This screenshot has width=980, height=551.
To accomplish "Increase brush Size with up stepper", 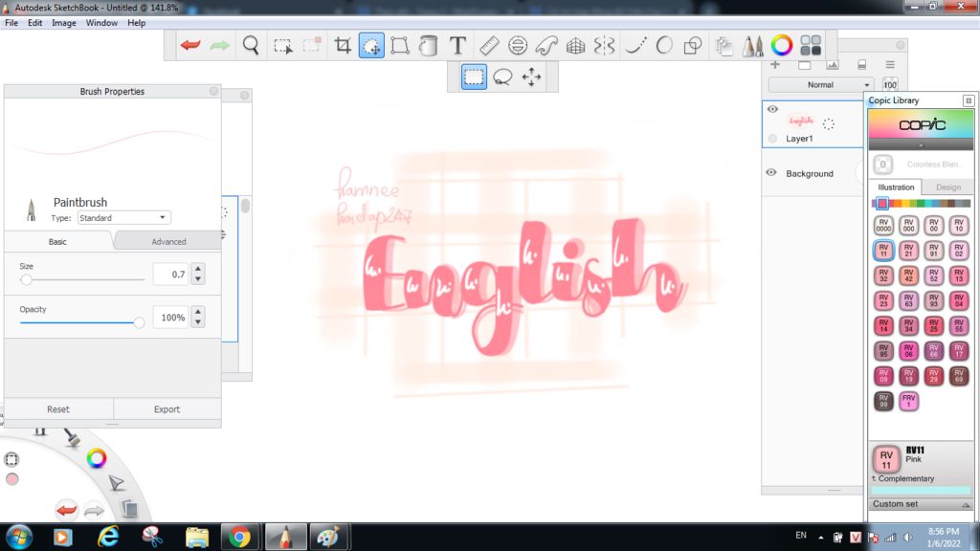I will 198,269.
